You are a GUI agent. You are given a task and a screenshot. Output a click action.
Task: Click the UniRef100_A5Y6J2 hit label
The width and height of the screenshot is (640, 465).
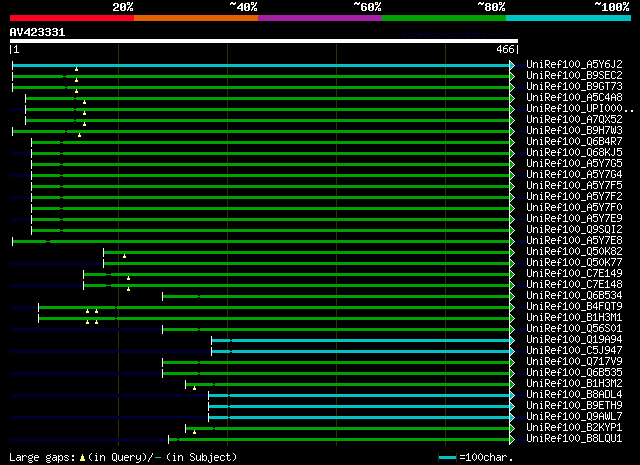[574, 64]
